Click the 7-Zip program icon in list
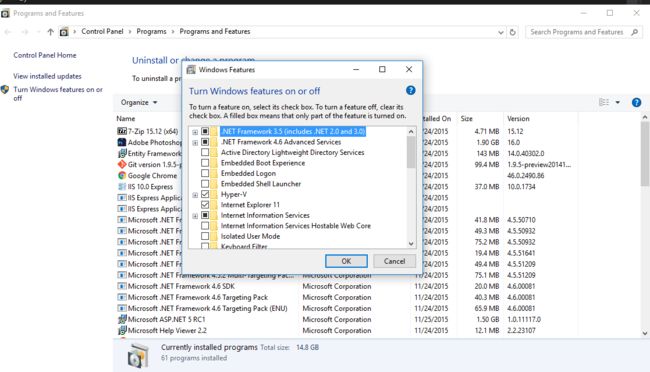This screenshot has height=372, width=650. click(122, 131)
